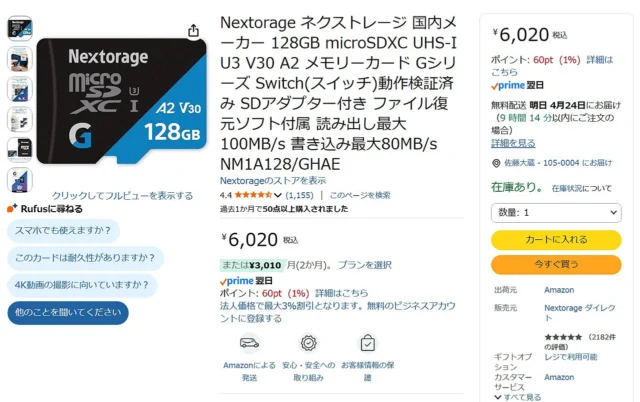Ask Rufus スマホでも使えますか？
Image resolution: width=640 pixels, height=402 pixels.
[62, 231]
